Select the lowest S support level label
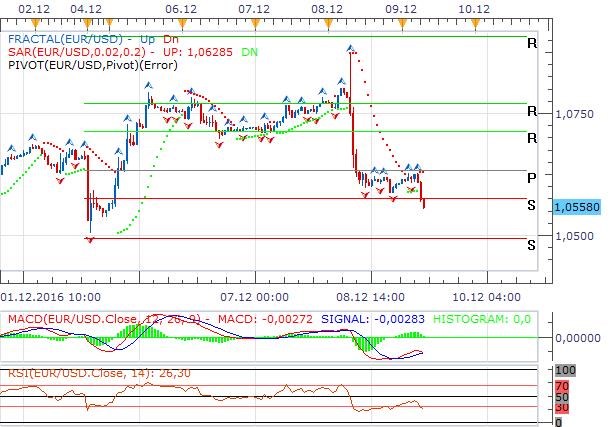 click(531, 244)
